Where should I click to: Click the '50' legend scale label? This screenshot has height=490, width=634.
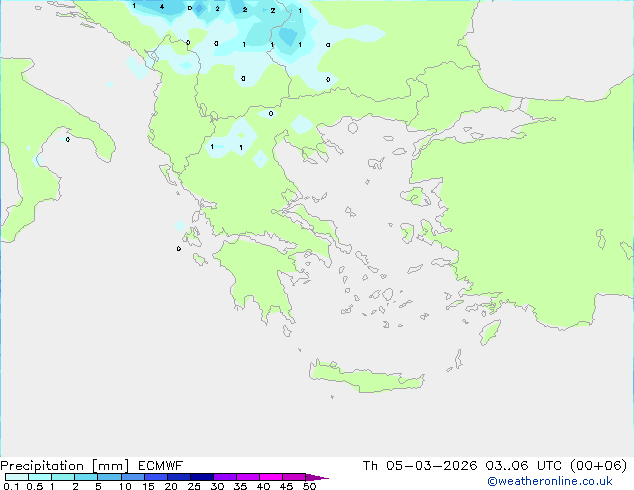click(309, 486)
